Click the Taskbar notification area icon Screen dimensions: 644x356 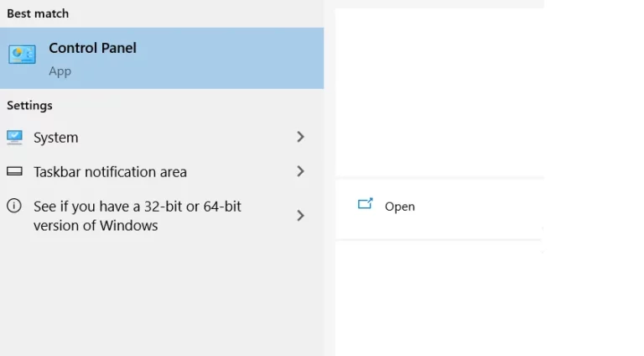(x=14, y=171)
